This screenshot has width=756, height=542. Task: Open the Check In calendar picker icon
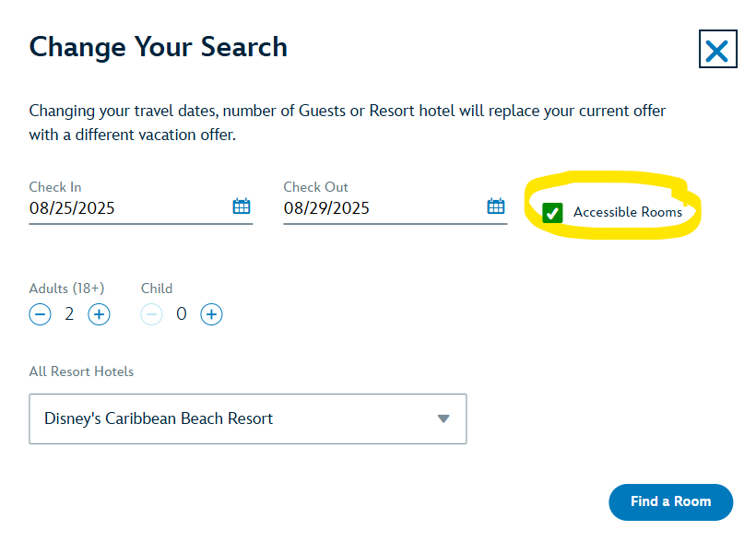[242, 206]
